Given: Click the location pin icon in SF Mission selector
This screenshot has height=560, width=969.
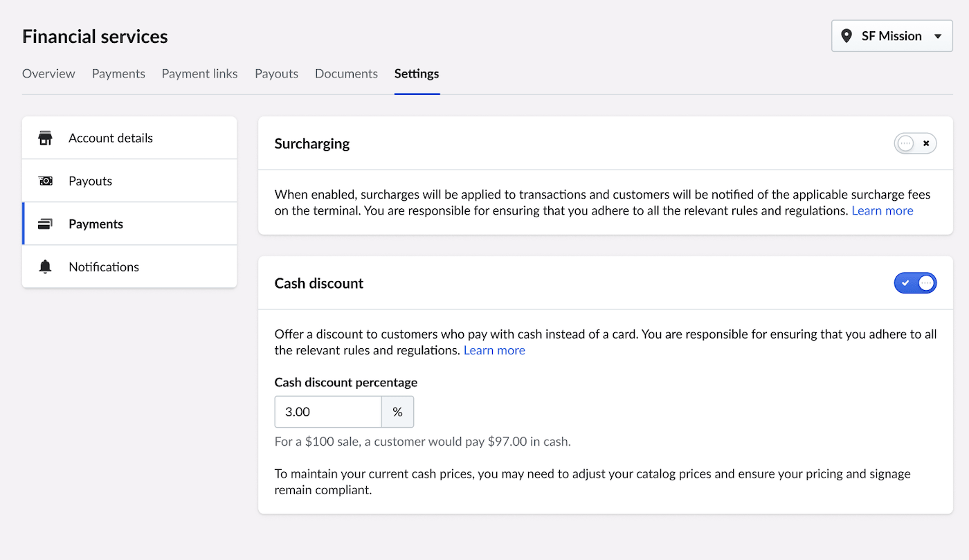Looking at the screenshot, I should tap(846, 36).
